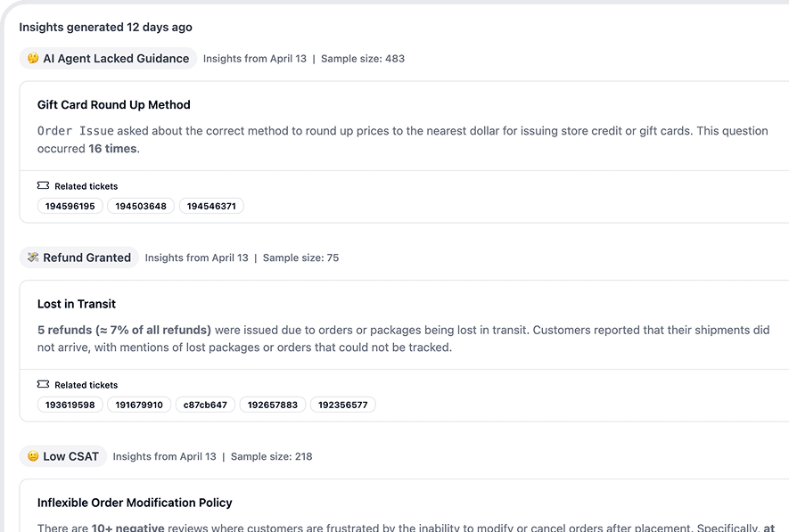789x532 pixels.
Task: Click the money-with-wings emoji on Refund Granted badge
Action: [34, 257]
